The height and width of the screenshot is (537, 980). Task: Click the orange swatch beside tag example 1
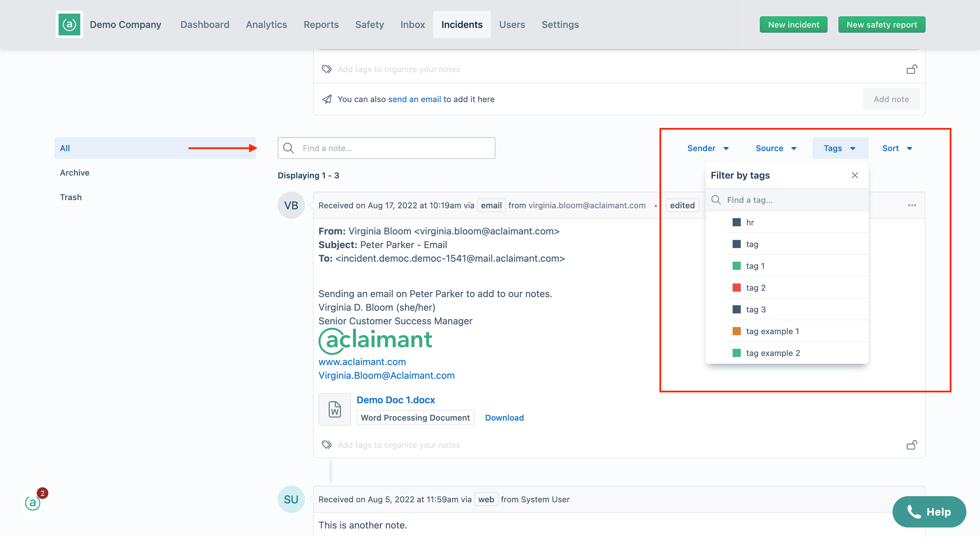pos(736,331)
